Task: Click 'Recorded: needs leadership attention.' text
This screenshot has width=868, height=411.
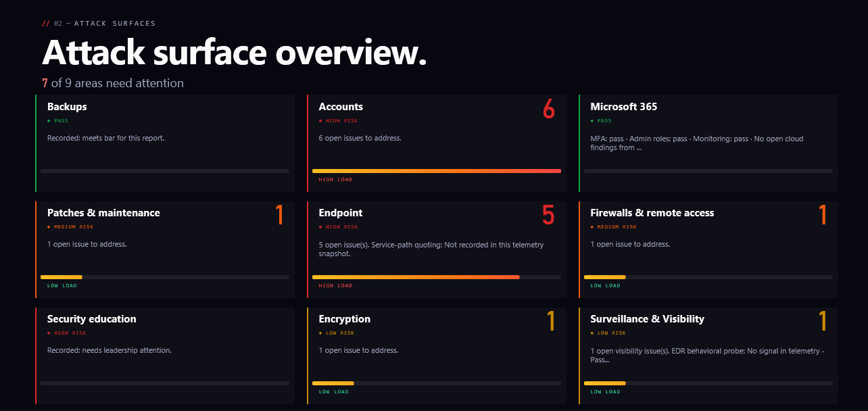Action: (x=110, y=350)
